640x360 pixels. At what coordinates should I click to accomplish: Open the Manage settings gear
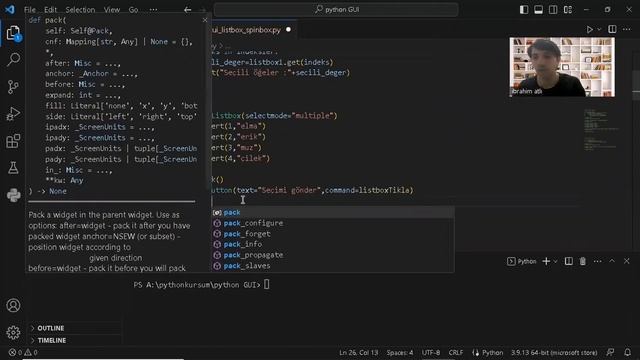click(13, 333)
